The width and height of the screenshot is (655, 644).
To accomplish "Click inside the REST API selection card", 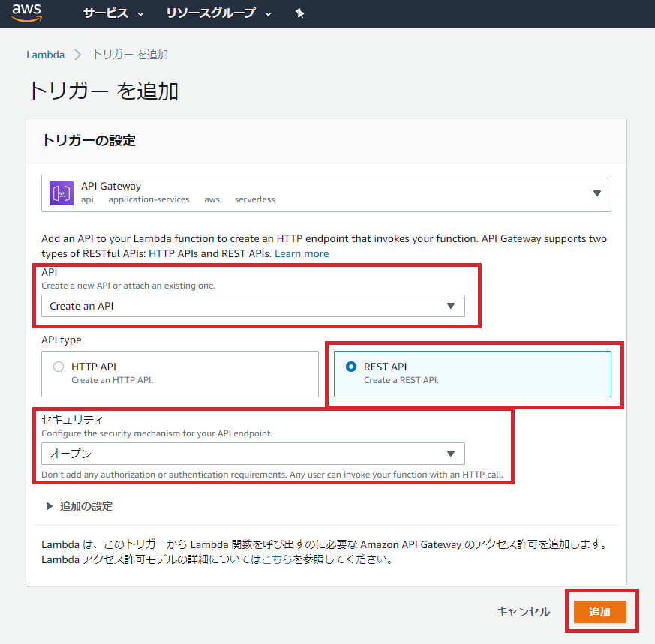I will [x=473, y=373].
